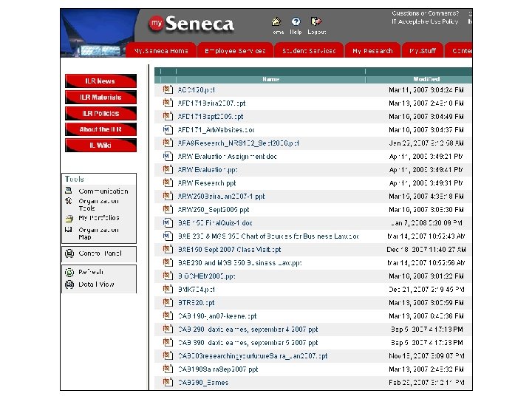This screenshot has height=399, width=532.
Task: Click the ILR Policies button
Action: coord(100,113)
